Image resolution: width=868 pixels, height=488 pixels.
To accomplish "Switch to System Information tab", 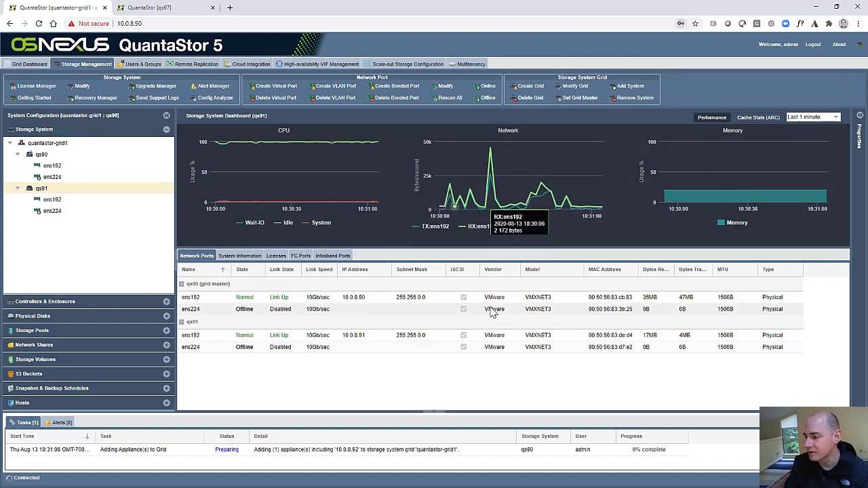I will click(239, 256).
